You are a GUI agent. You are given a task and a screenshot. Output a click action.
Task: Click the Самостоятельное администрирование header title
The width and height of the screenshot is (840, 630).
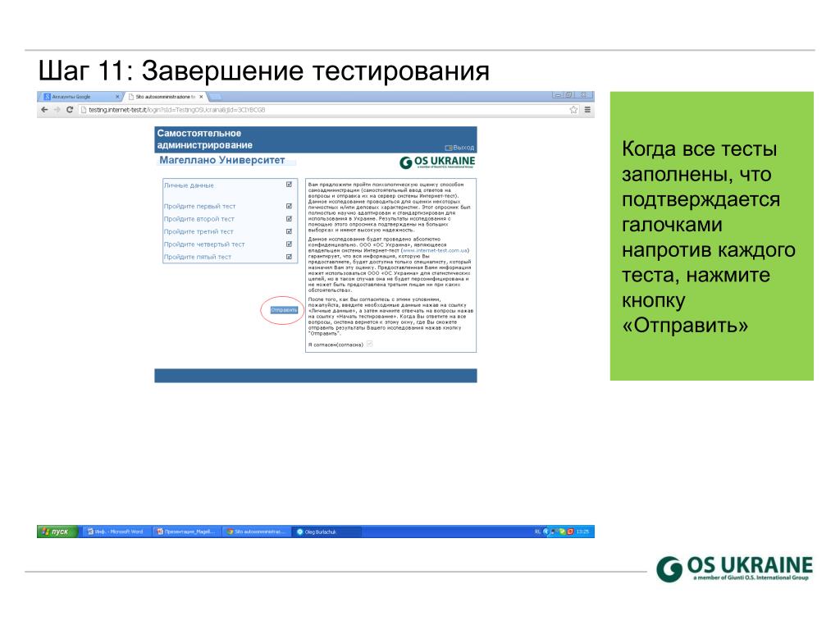(x=204, y=139)
